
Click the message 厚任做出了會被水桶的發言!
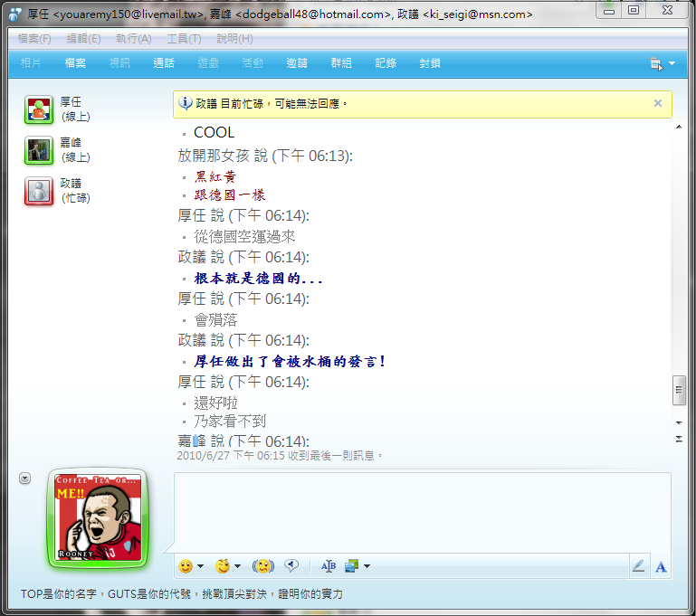click(289, 362)
